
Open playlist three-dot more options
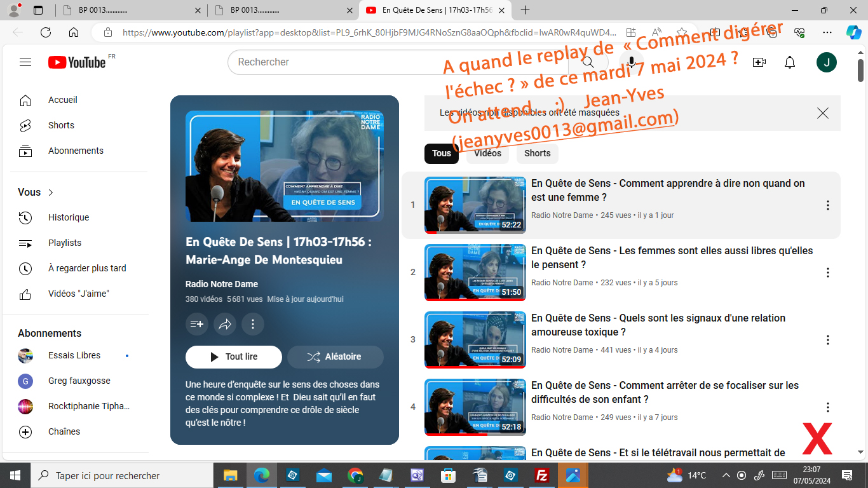pos(253,324)
